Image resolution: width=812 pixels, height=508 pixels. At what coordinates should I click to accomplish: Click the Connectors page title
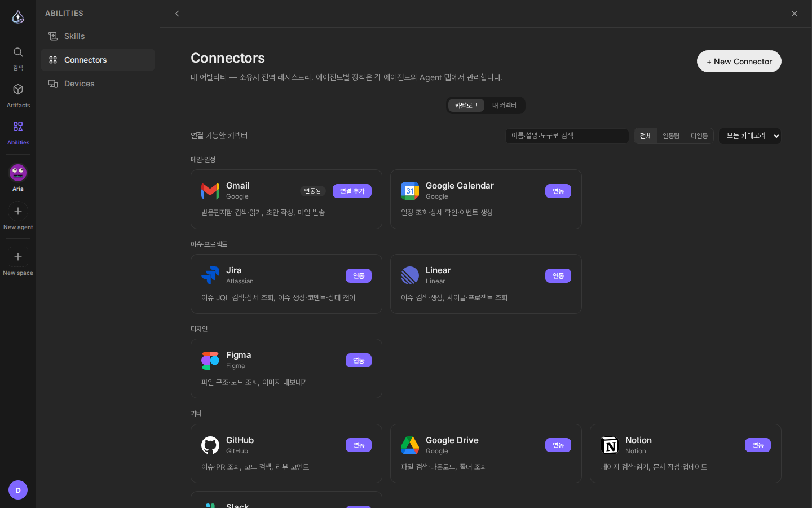coord(228,58)
